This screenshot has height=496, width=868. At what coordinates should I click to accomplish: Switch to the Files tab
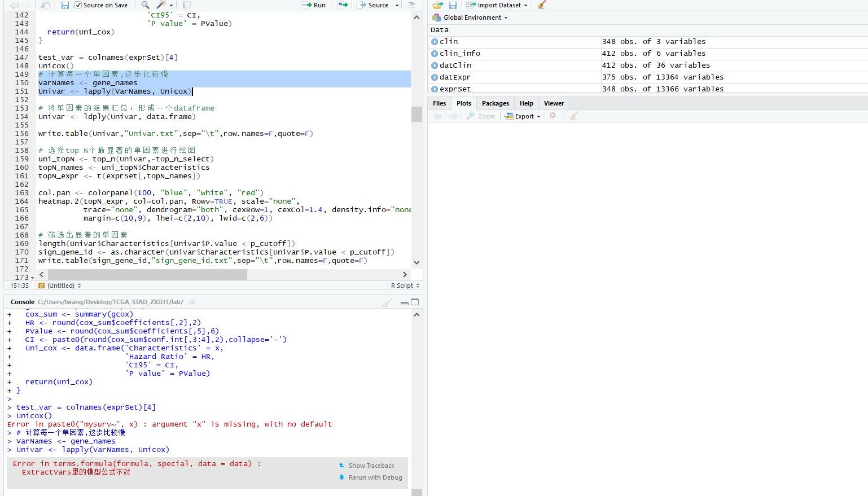pyautogui.click(x=439, y=103)
